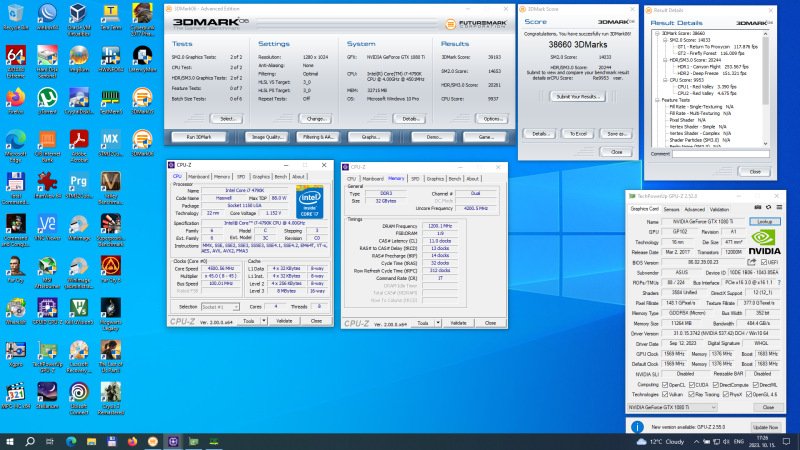Launch Superposition Benchmark desktop shortcut
This screenshot has height=450, width=800.
[110, 230]
